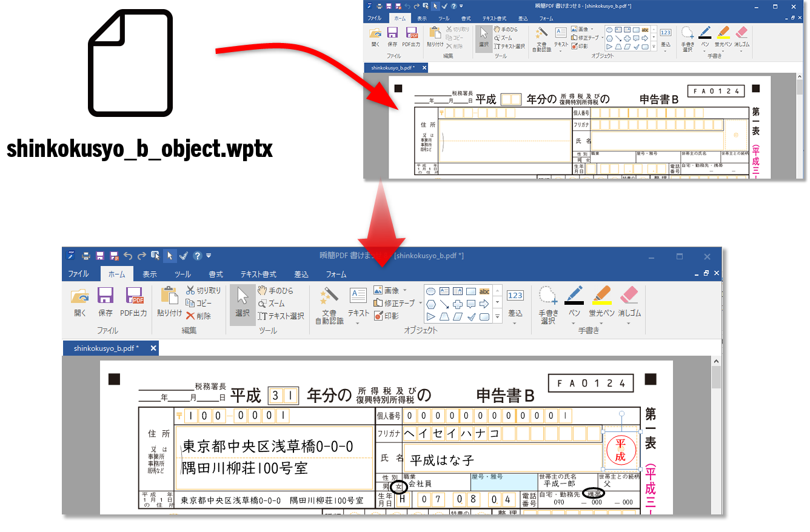Open 消しゴム dropdown arrow in larger window
Viewport: 810px width, 532px height.
(629, 322)
